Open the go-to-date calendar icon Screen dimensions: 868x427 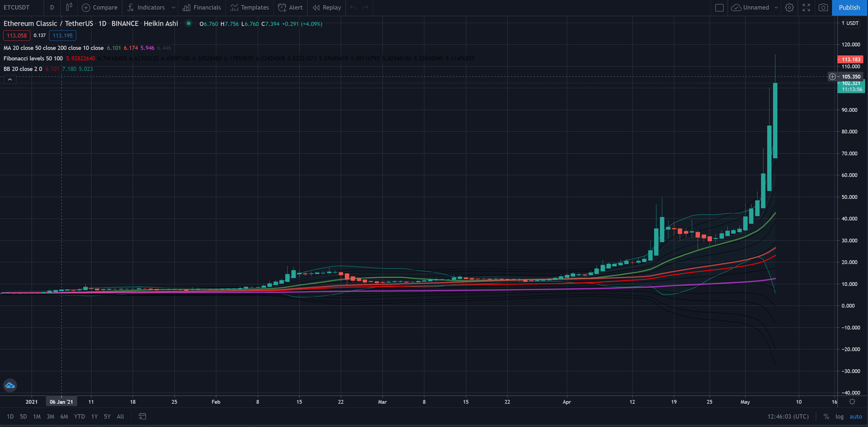tap(142, 417)
